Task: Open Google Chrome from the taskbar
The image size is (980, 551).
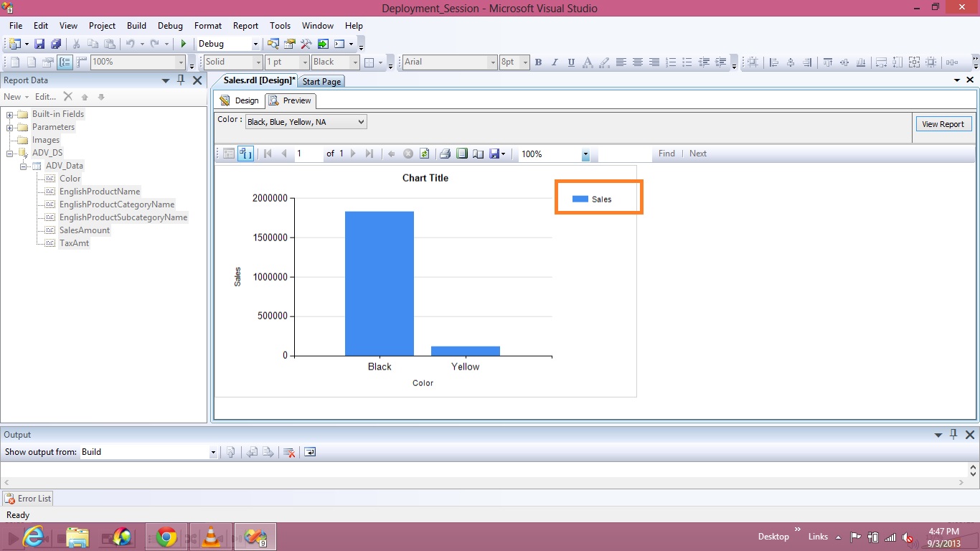Action: coord(166,537)
